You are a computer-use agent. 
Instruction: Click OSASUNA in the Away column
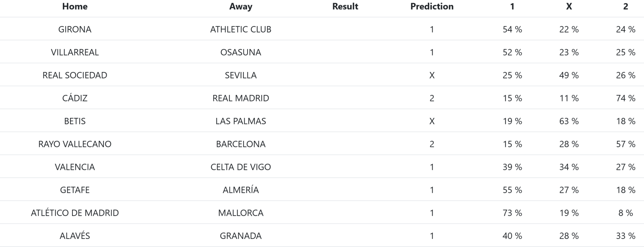pyautogui.click(x=241, y=52)
